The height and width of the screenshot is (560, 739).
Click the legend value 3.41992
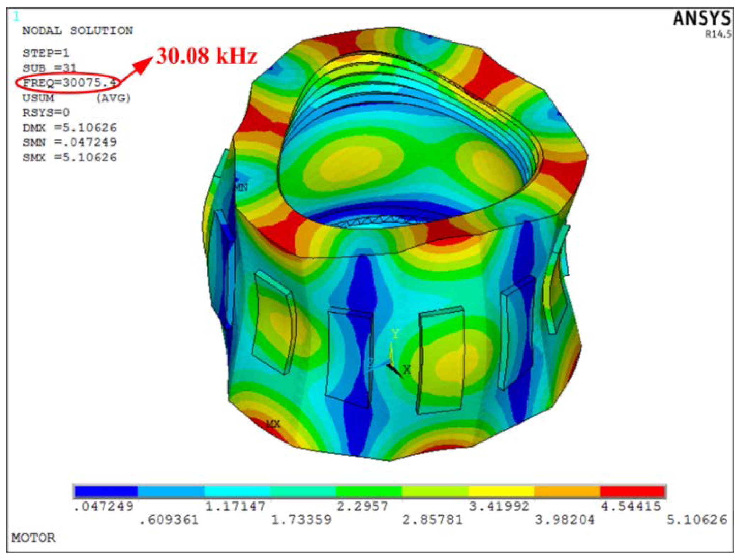499,506
